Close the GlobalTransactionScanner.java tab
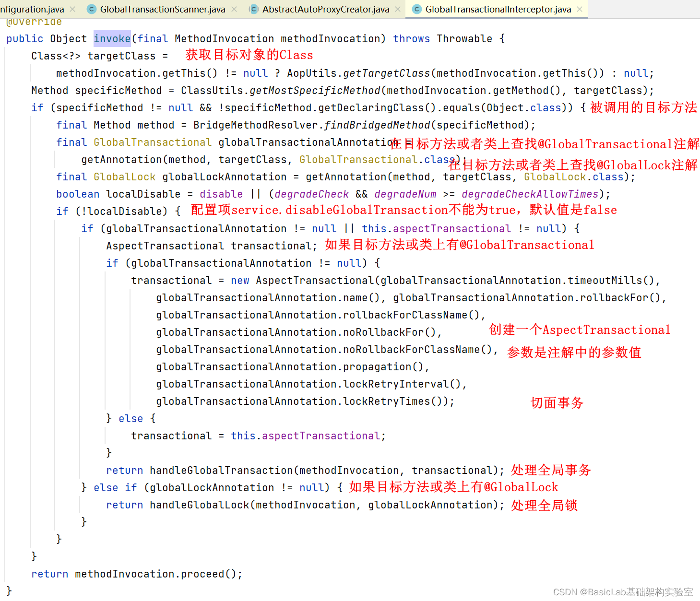 click(x=234, y=9)
